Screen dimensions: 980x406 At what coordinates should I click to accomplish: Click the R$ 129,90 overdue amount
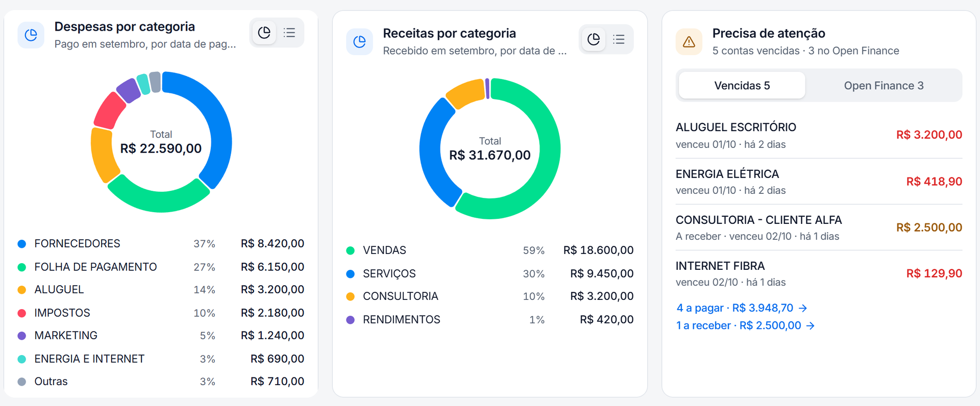point(934,273)
